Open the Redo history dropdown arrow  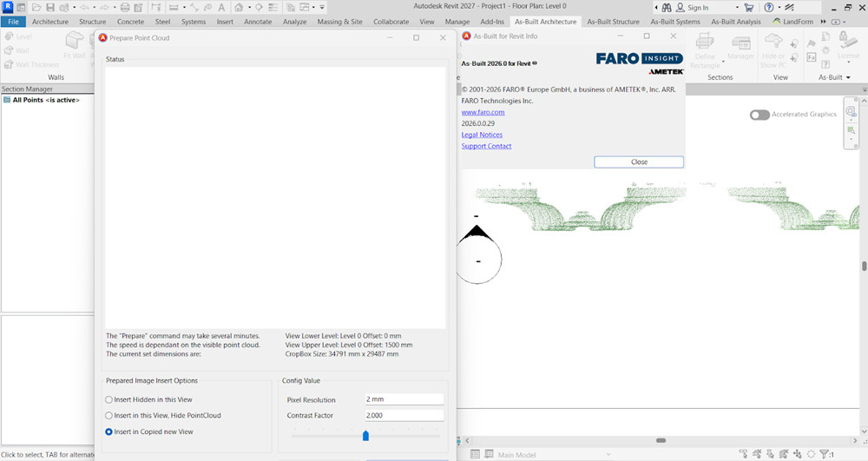[x=114, y=8]
